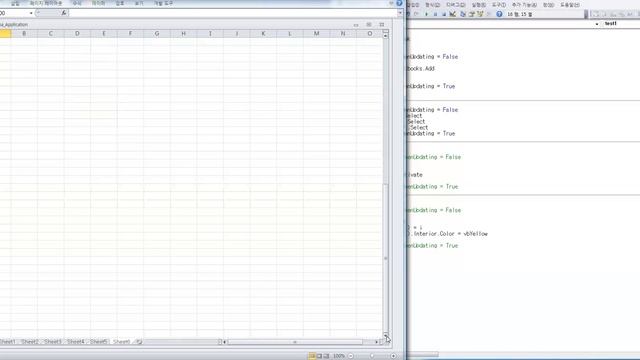Click the 'ivate' code line in VBA
Image resolution: width=640 pixels, height=360 pixels.
click(x=415, y=175)
